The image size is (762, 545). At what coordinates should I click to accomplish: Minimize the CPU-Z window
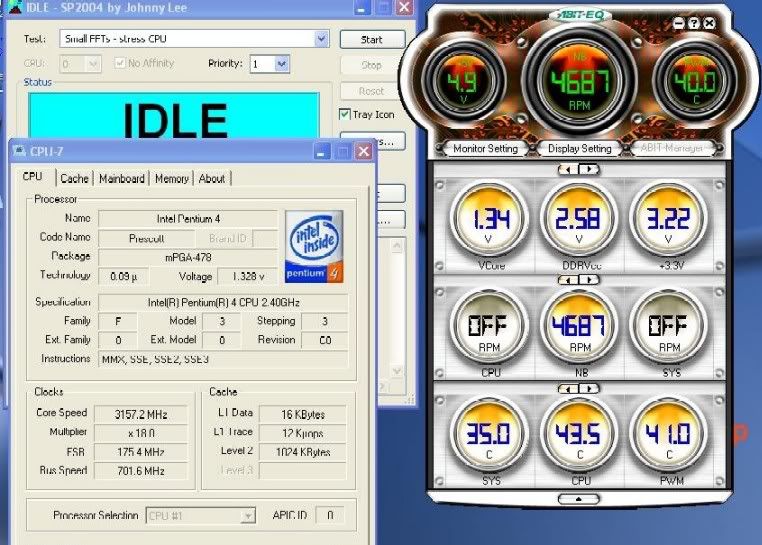(321, 152)
